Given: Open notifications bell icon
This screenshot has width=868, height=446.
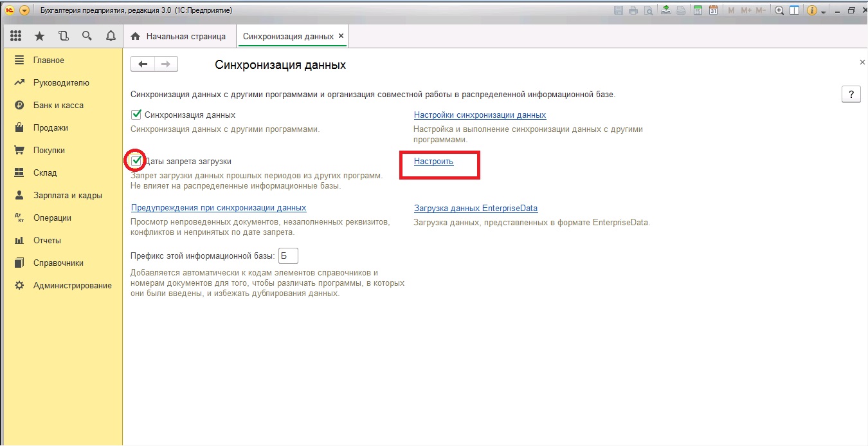Looking at the screenshot, I should [x=110, y=36].
